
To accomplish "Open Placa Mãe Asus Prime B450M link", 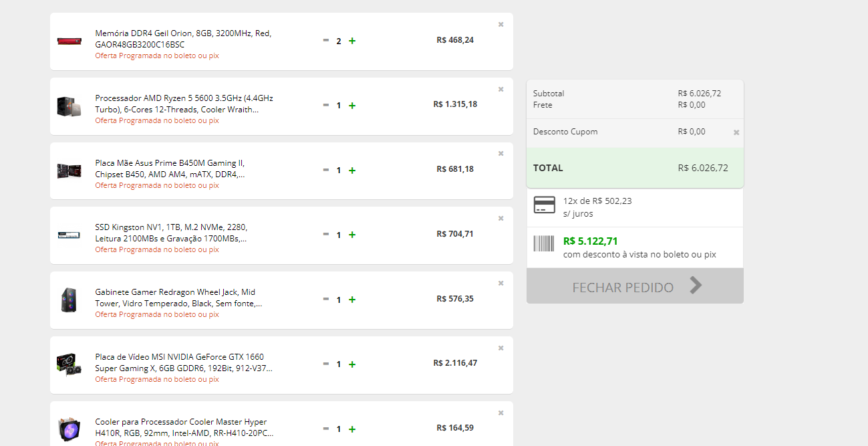I will (170, 169).
